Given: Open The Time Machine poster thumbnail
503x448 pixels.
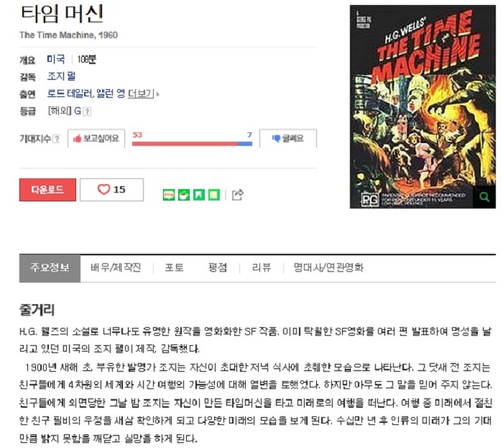Looking at the screenshot, I should click(423, 107).
